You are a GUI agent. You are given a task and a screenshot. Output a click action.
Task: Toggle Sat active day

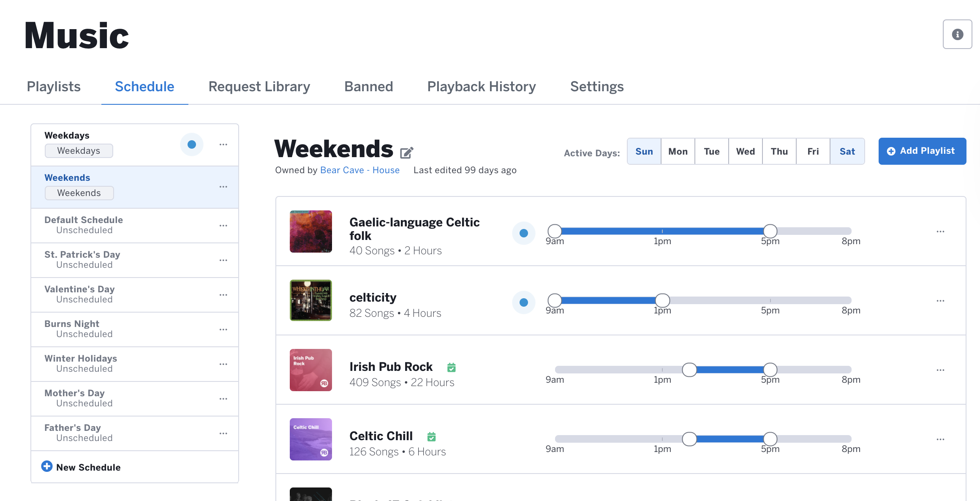pyautogui.click(x=847, y=151)
